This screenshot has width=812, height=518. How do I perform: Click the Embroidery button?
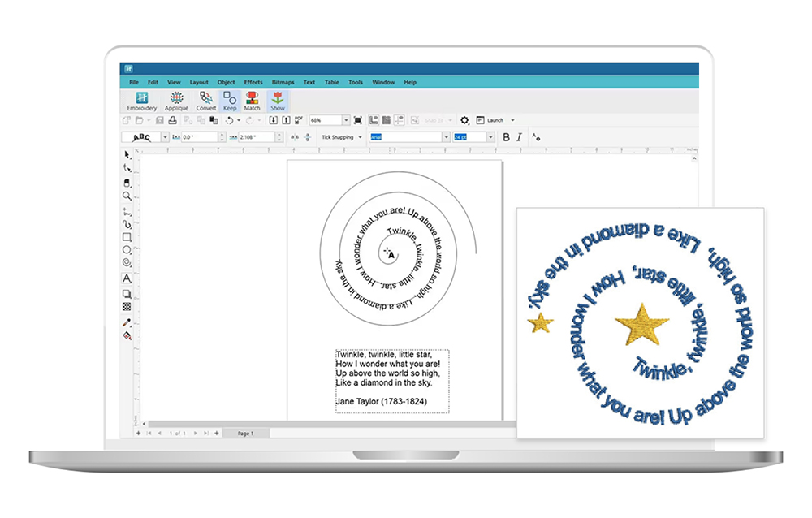point(142,101)
